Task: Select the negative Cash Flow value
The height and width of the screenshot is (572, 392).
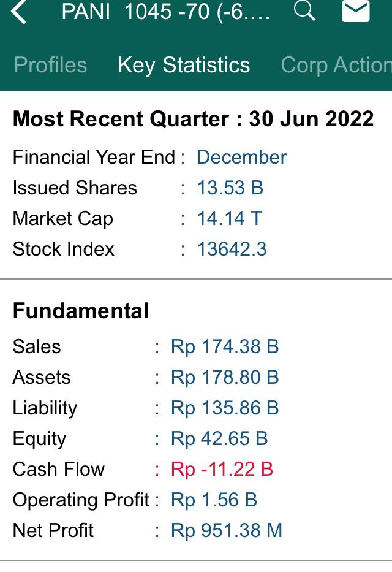Action: click(222, 469)
